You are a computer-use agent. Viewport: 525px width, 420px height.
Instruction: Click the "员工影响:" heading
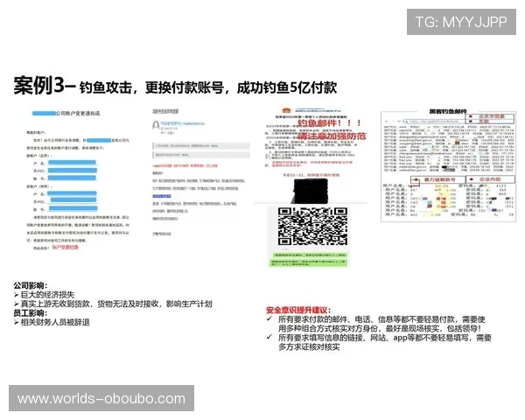31,313
